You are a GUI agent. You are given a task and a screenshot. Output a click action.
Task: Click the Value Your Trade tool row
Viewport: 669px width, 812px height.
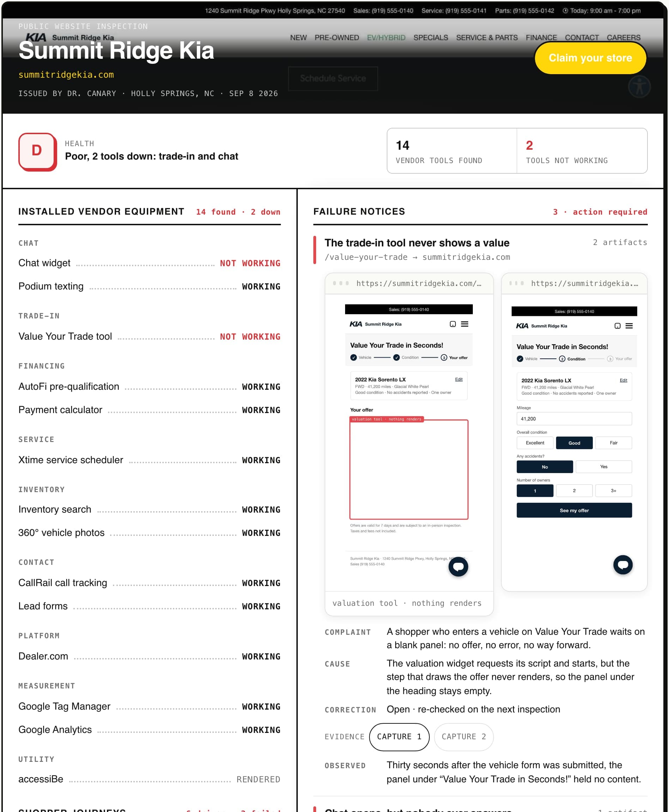150,336
